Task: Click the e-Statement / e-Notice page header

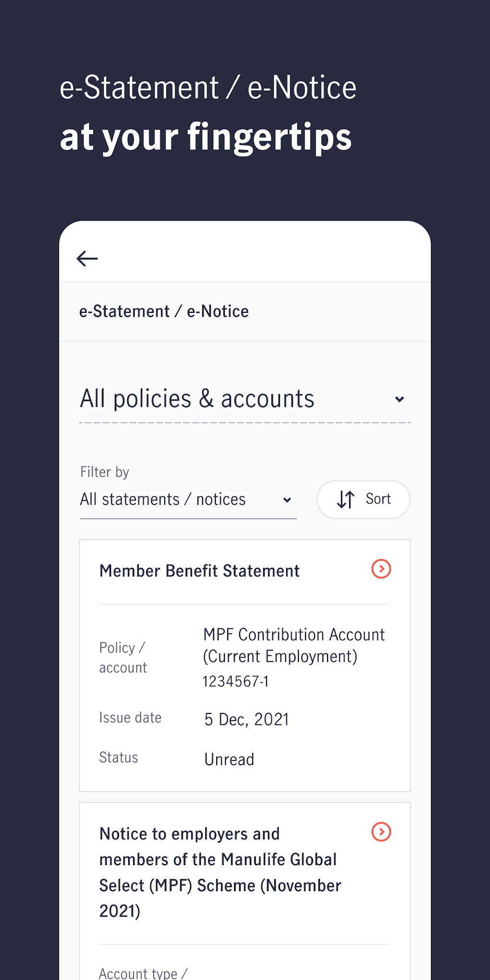Action: (164, 311)
